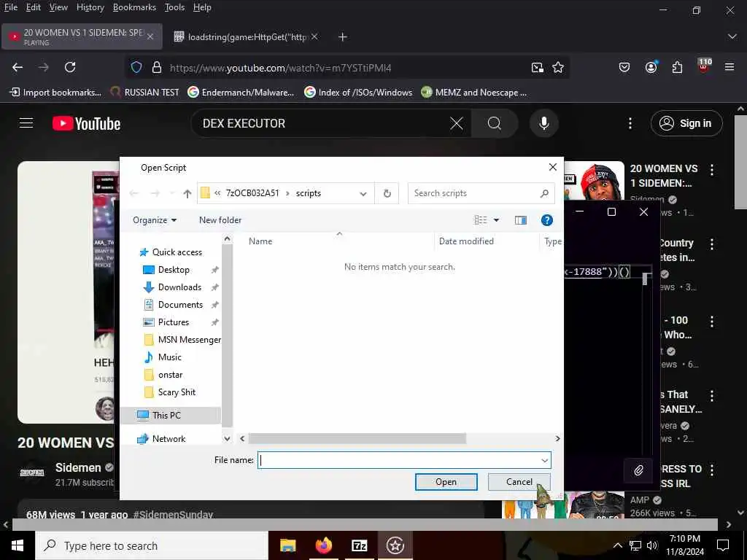Image resolution: width=747 pixels, height=560 pixels.
Task: Open the Import bookmarks link
Action: pyautogui.click(x=55, y=93)
